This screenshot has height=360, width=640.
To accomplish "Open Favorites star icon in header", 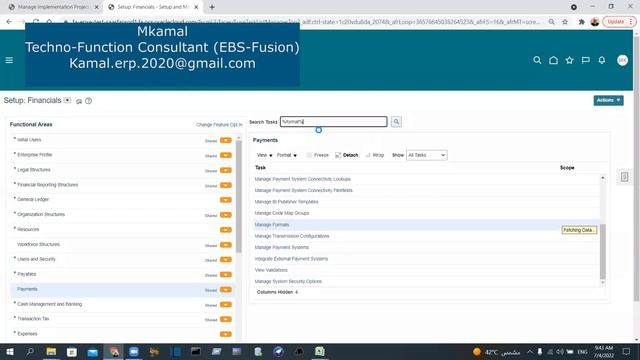I will coord(569,60).
